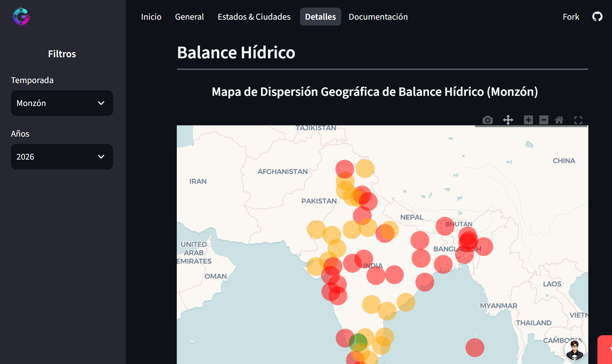
Task: Navigate to Estados & Ciudades
Action: pos(254,17)
